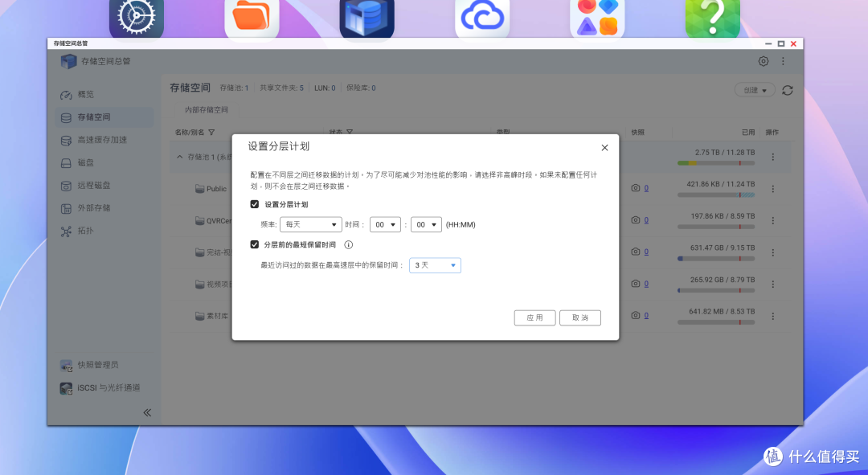Open snapshot count link in Public row

pyautogui.click(x=646, y=188)
